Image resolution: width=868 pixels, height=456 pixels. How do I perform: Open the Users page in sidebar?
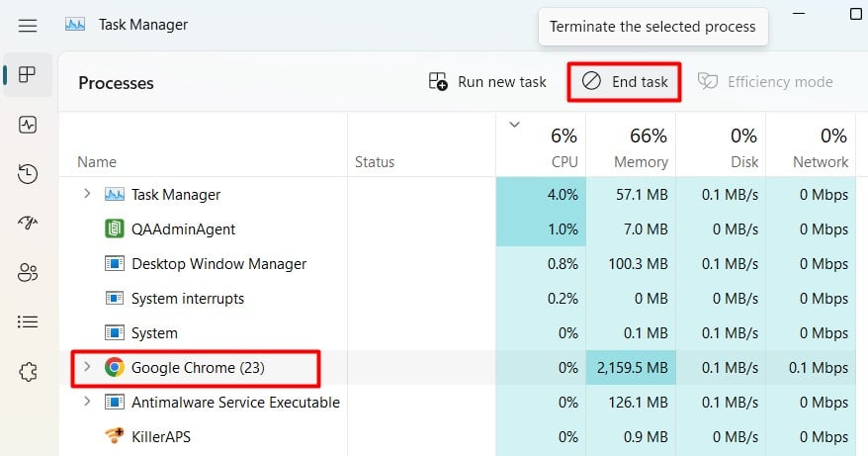27,273
